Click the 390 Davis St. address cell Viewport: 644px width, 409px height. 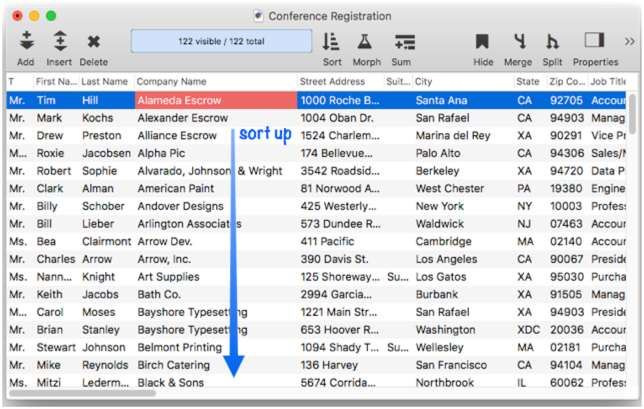coord(334,259)
